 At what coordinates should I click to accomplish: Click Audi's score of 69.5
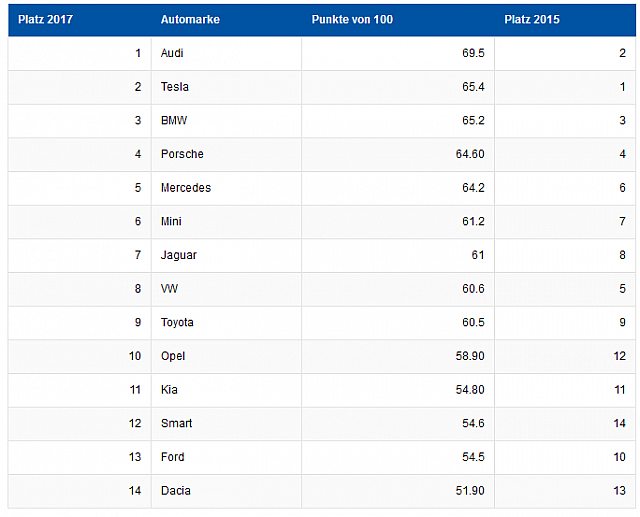(474, 53)
